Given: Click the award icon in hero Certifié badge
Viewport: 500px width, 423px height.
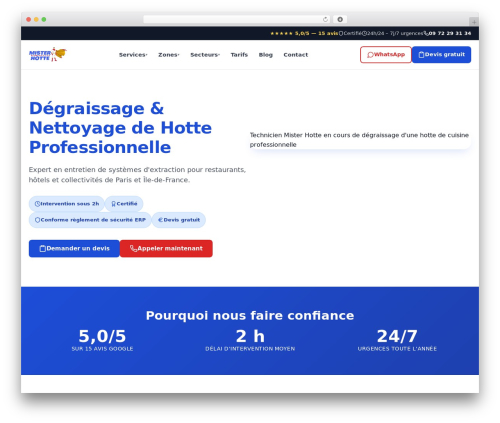Looking at the screenshot, I should tap(113, 204).
